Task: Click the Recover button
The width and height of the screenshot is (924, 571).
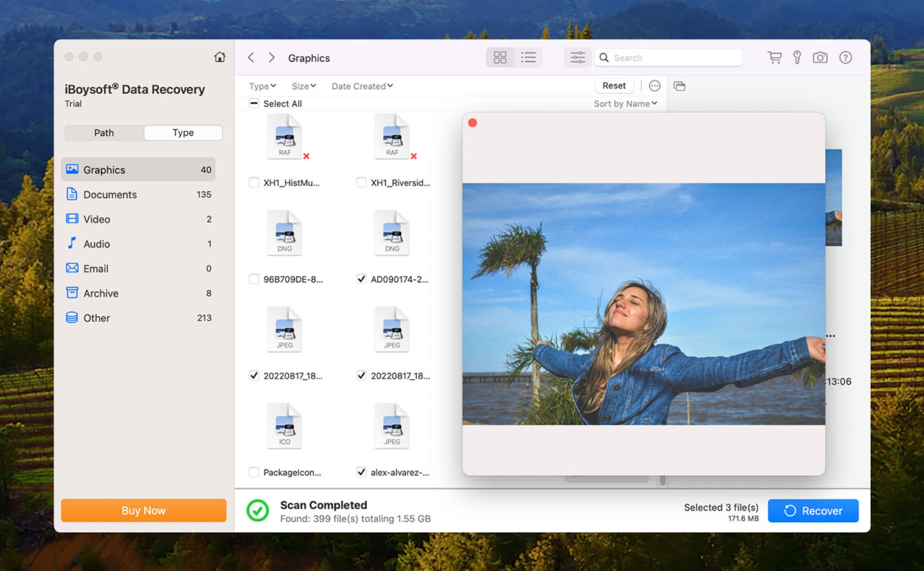Action: coord(813,510)
